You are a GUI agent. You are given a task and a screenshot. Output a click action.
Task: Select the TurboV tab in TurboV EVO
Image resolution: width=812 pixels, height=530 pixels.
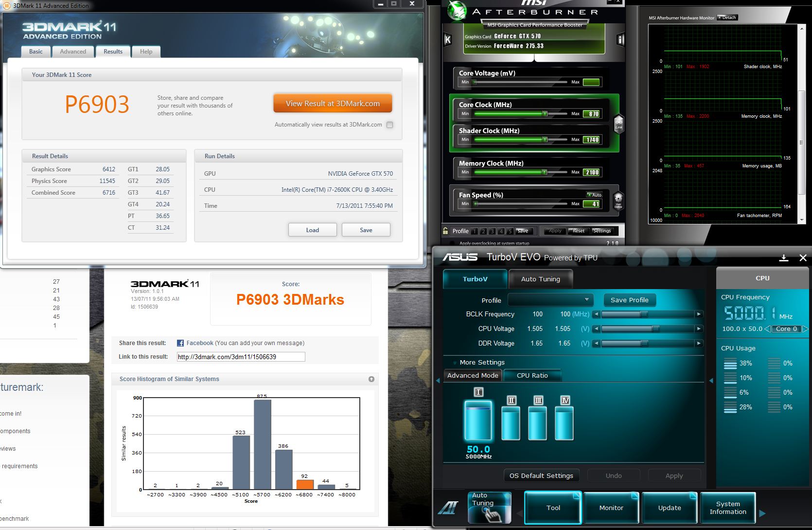click(475, 279)
